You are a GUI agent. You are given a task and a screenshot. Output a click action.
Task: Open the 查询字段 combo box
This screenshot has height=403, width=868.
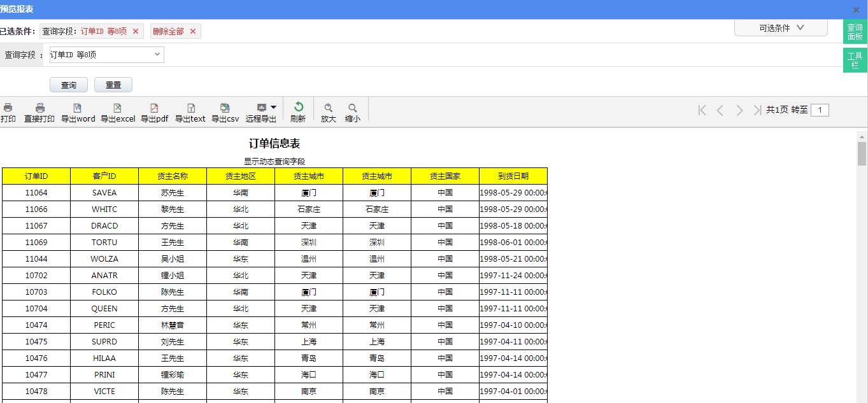pos(106,55)
